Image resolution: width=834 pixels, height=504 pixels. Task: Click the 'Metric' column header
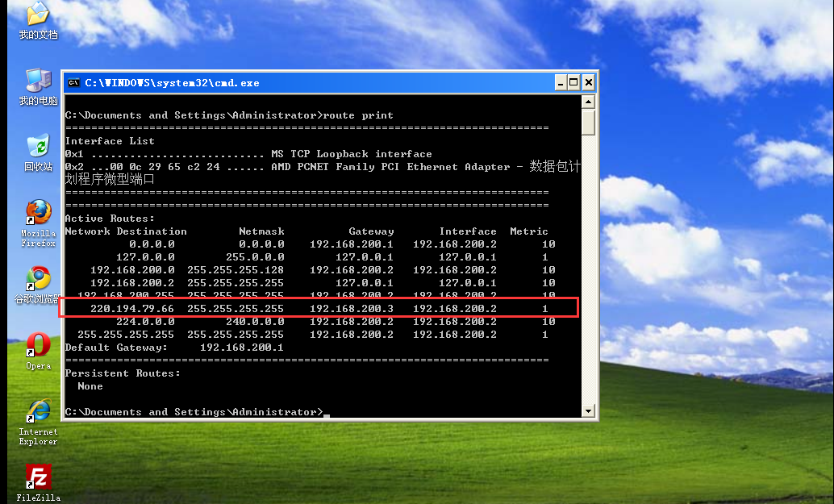pos(528,231)
